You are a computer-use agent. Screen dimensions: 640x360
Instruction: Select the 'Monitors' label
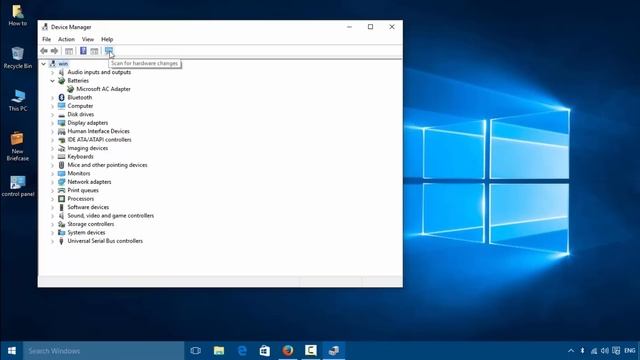pyautogui.click(x=79, y=173)
